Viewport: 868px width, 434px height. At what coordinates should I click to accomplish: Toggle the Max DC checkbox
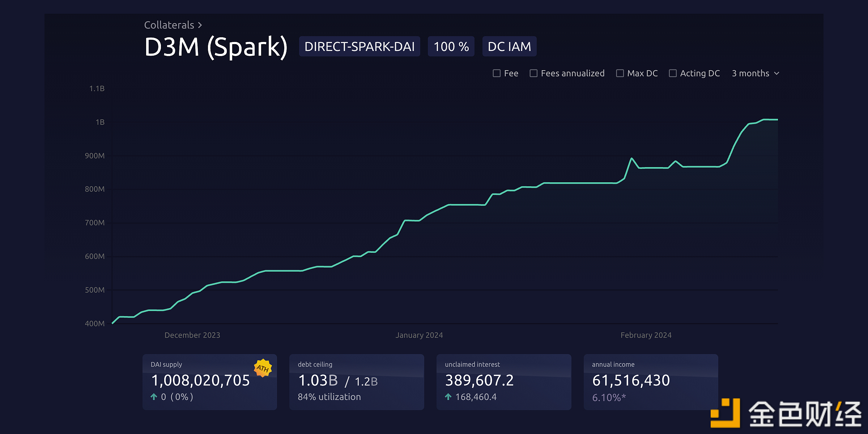620,73
